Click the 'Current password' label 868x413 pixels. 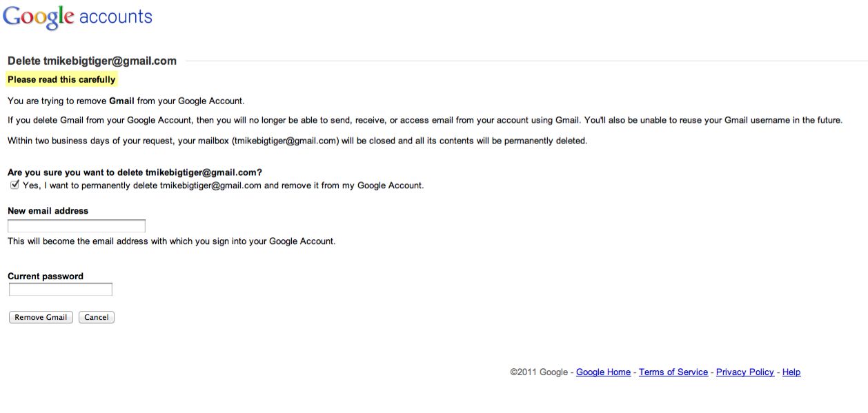(x=46, y=276)
